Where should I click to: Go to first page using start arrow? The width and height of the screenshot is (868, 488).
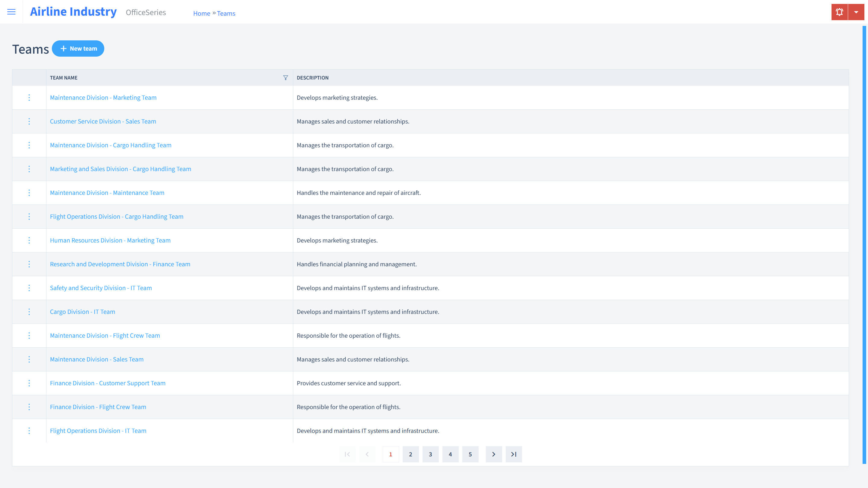tap(347, 454)
